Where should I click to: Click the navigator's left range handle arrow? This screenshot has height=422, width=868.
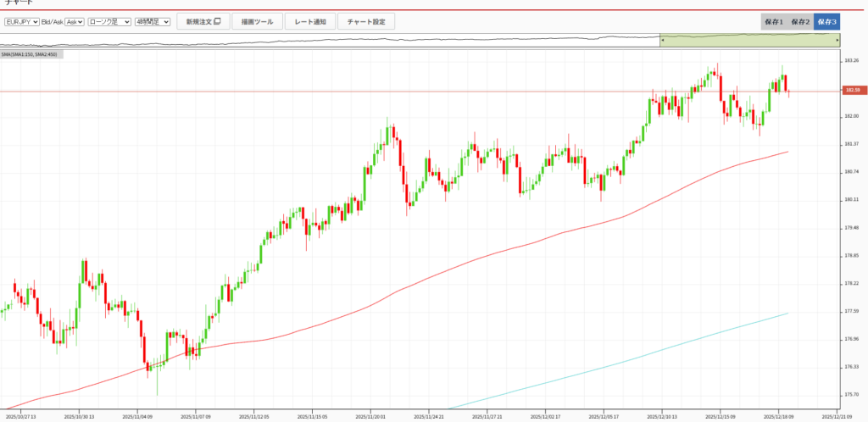662,40
